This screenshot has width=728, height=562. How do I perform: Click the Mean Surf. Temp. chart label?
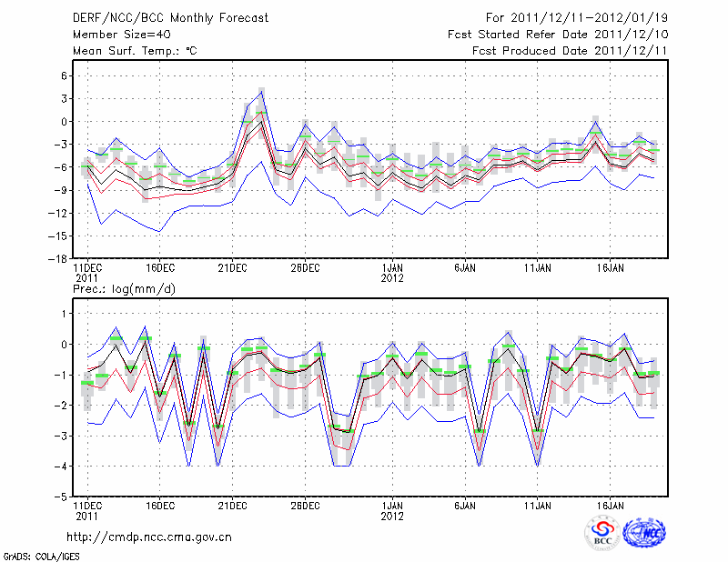pyautogui.click(x=135, y=51)
